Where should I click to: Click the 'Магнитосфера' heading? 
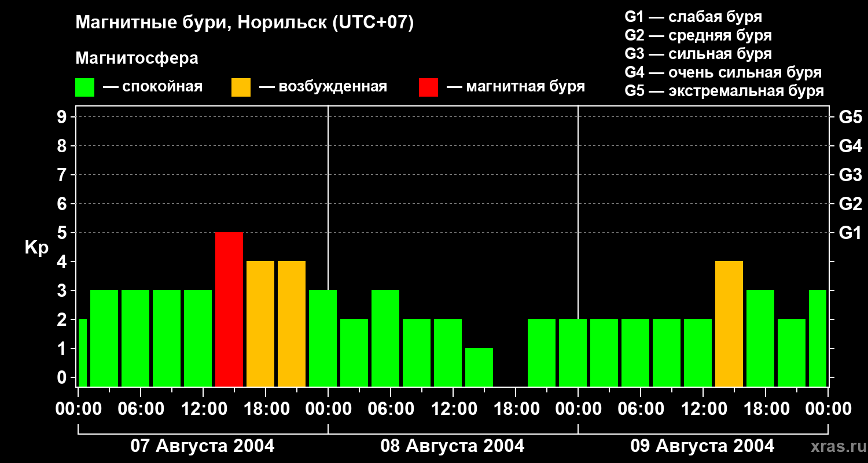(137, 58)
